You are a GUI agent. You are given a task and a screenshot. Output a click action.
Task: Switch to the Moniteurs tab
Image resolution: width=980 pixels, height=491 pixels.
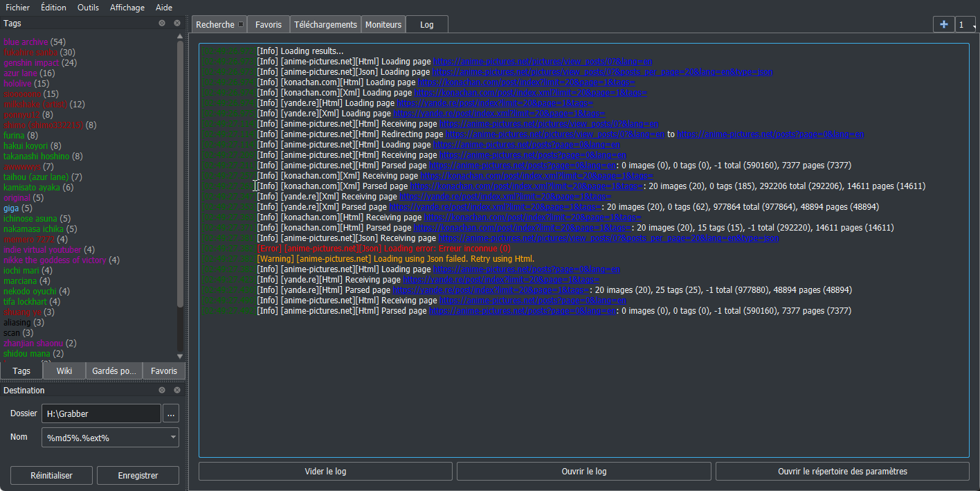[x=383, y=24]
